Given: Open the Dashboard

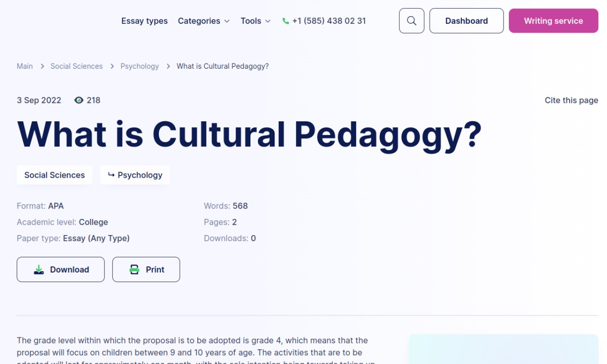Looking at the screenshot, I should click(466, 21).
